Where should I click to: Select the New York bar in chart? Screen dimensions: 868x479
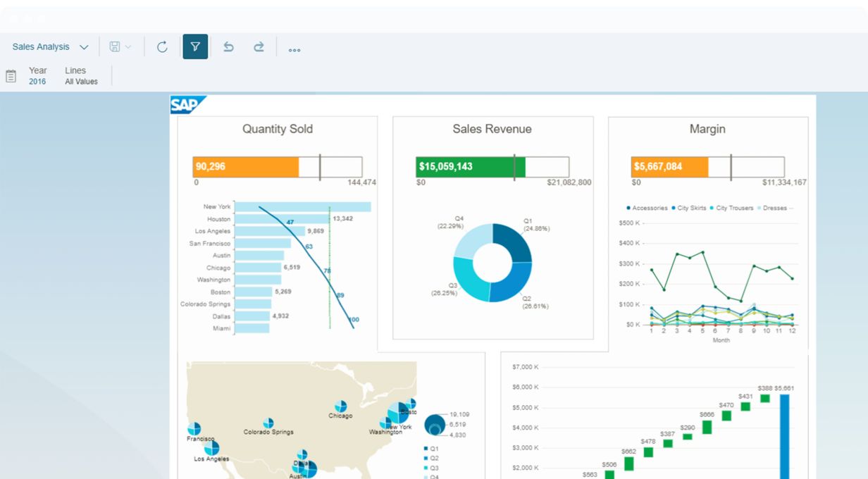point(302,207)
